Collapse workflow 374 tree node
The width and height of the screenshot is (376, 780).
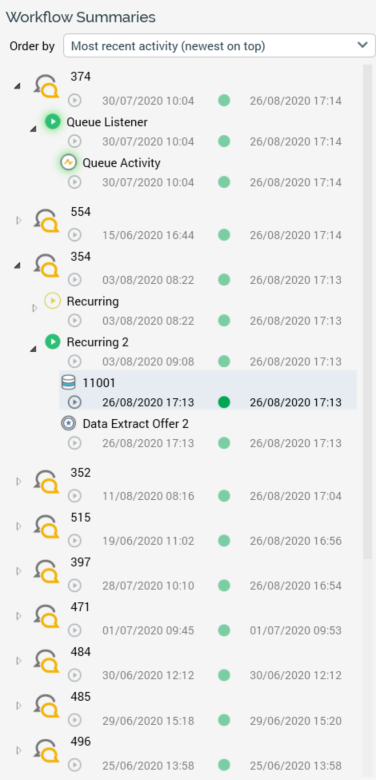(x=18, y=87)
